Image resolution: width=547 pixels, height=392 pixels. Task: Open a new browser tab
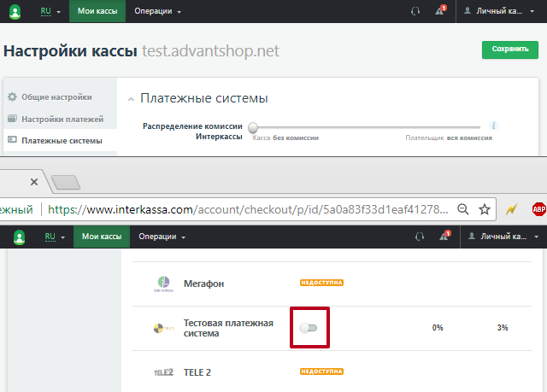click(66, 182)
